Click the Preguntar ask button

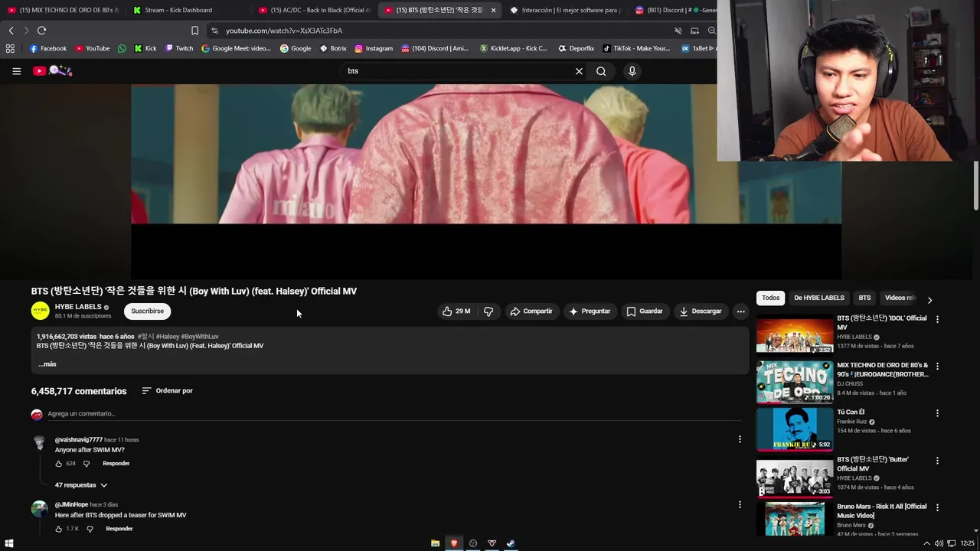coord(590,311)
